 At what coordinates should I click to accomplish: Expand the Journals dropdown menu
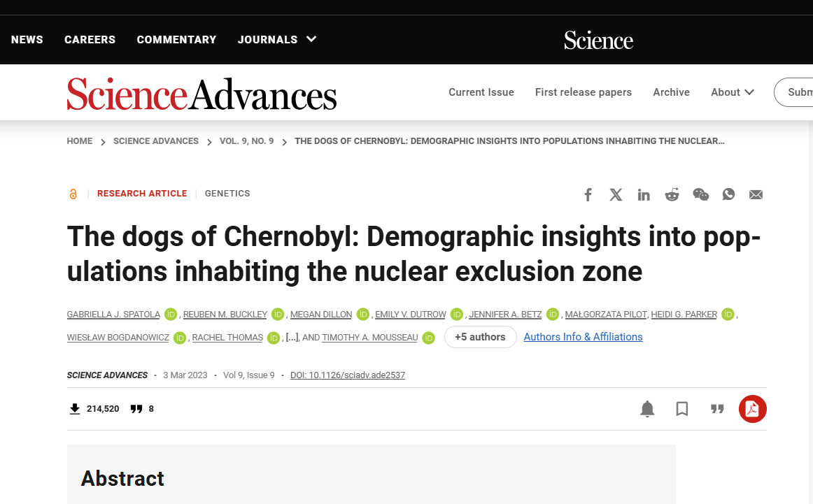click(x=277, y=39)
